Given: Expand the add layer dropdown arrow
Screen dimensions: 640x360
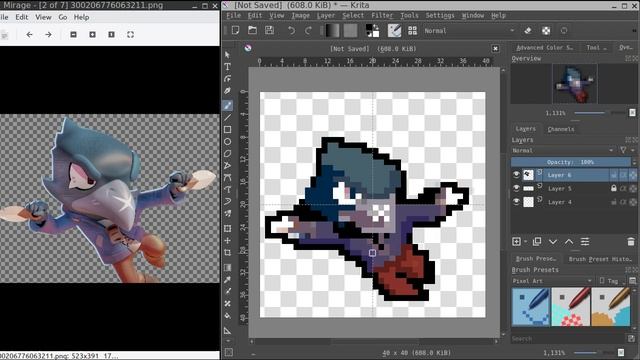Looking at the screenshot, I should click(525, 242).
